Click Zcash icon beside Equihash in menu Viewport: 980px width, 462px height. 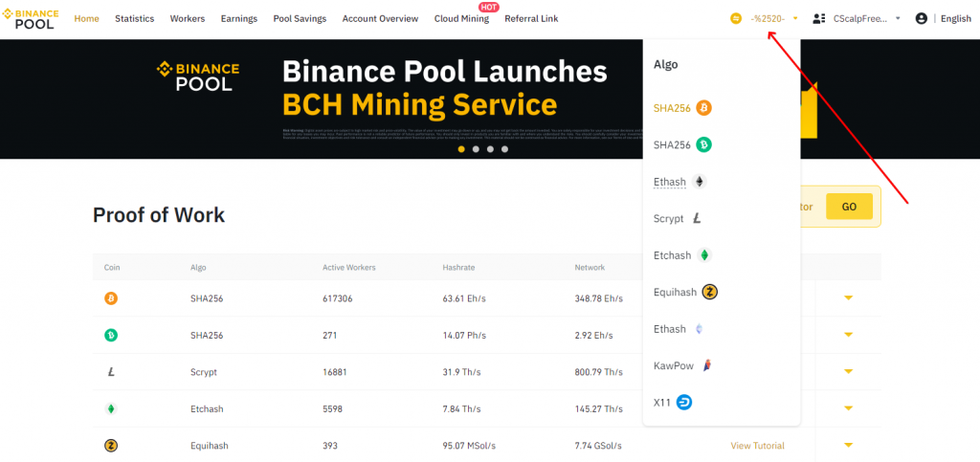click(709, 292)
